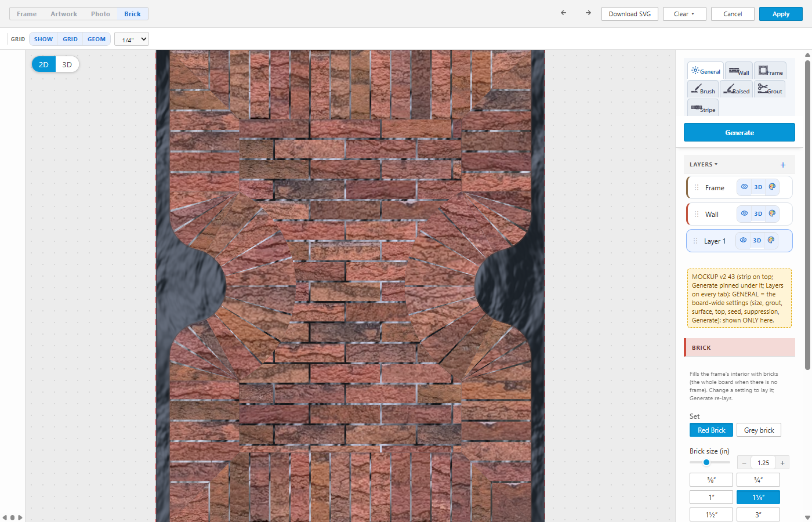
Task: Switch to the Photo mode tab
Action: click(100, 14)
